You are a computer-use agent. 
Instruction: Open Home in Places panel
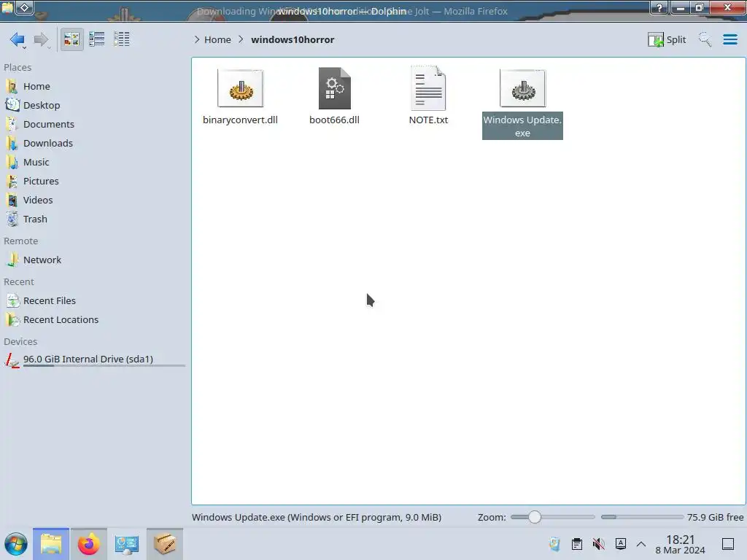[x=94, y=86]
